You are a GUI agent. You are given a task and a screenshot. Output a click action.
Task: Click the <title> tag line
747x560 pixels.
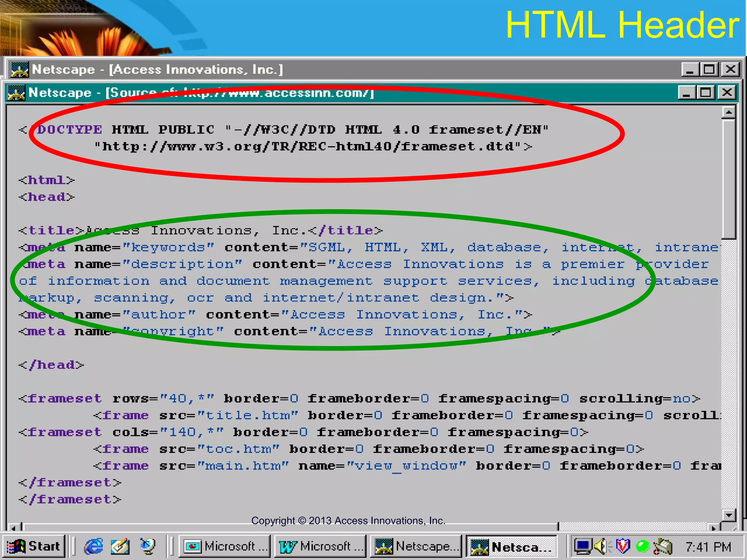(201, 230)
